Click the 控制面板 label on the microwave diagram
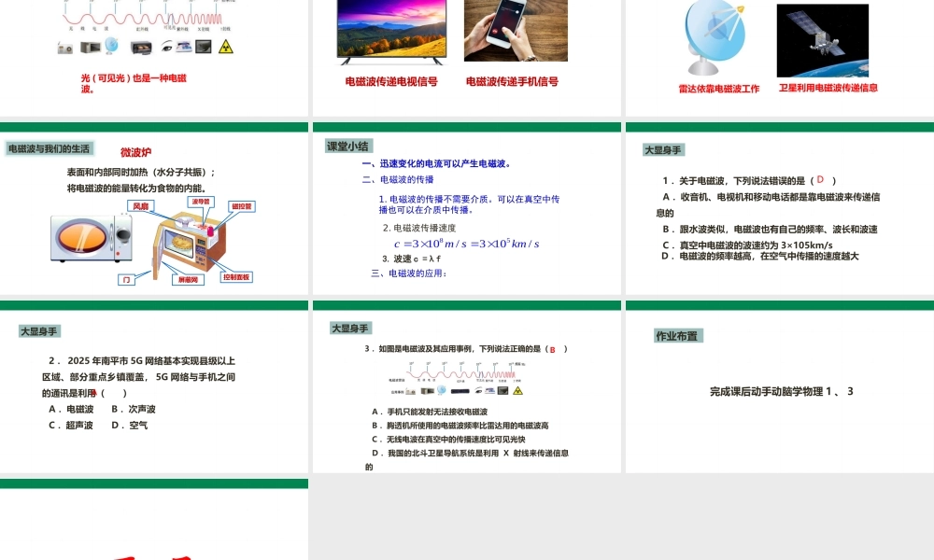The height and width of the screenshot is (560, 934). click(236, 276)
